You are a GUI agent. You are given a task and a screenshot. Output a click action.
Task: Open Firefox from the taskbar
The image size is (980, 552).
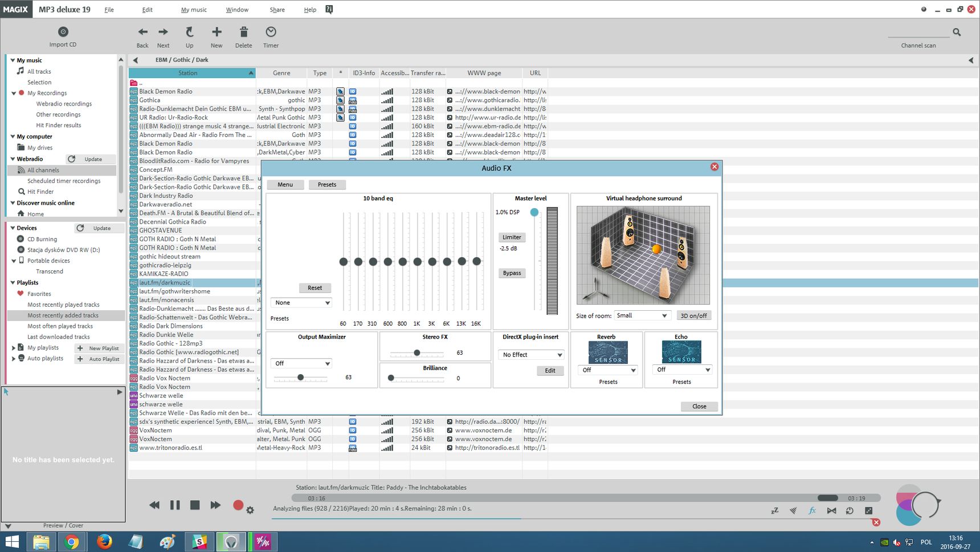click(104, 541)
